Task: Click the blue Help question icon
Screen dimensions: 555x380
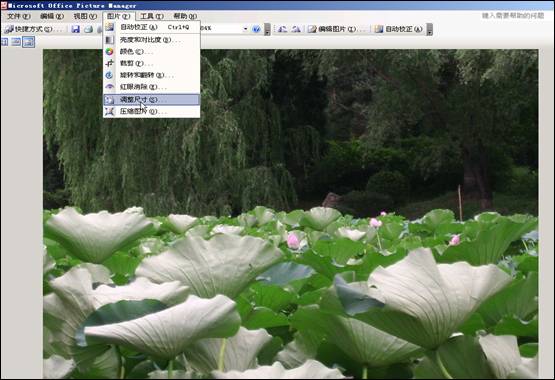Action: (x=257, y=29)
